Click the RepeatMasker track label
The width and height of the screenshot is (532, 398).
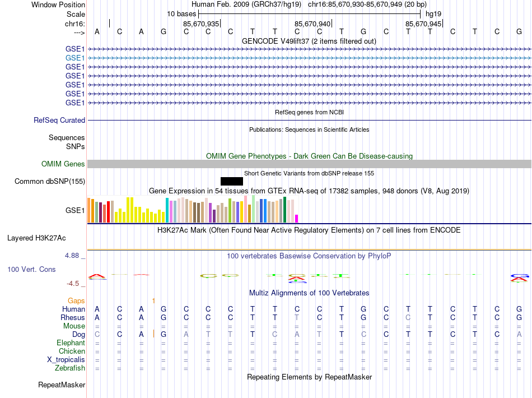[62, 385]
